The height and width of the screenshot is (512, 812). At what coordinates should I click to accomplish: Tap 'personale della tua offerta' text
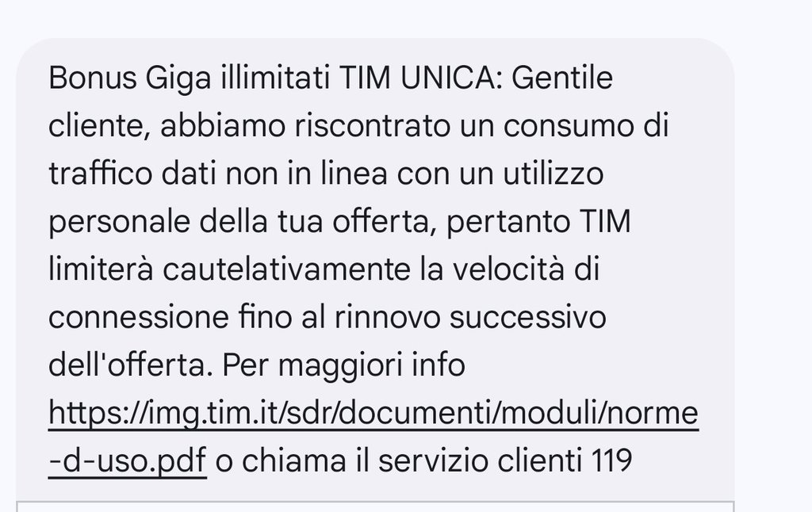pyautogui.click(x=239, y=222)
